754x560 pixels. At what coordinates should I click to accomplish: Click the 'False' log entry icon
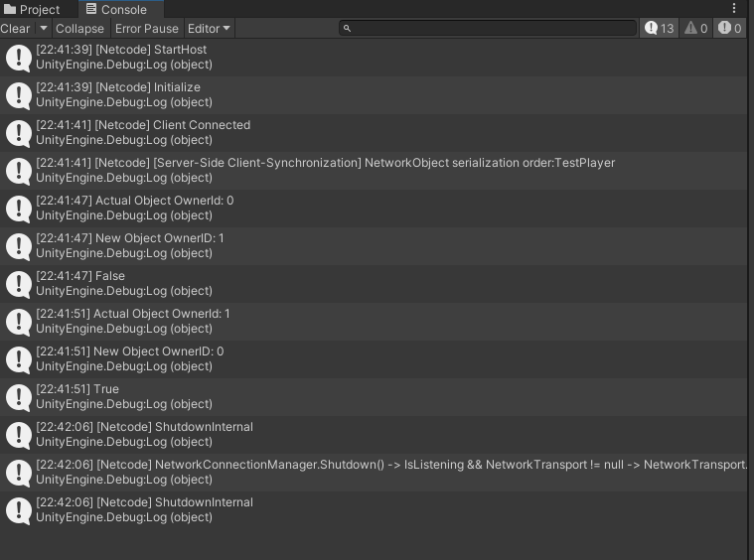19,284
